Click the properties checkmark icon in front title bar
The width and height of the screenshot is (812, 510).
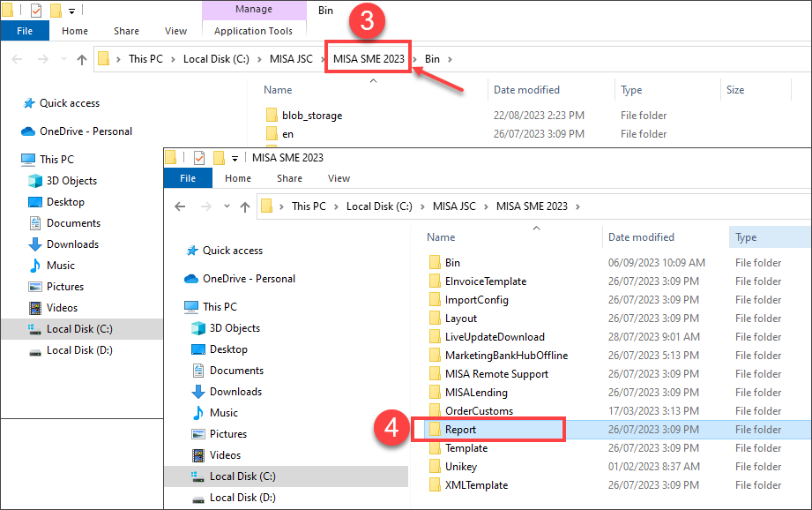(198, 158)
